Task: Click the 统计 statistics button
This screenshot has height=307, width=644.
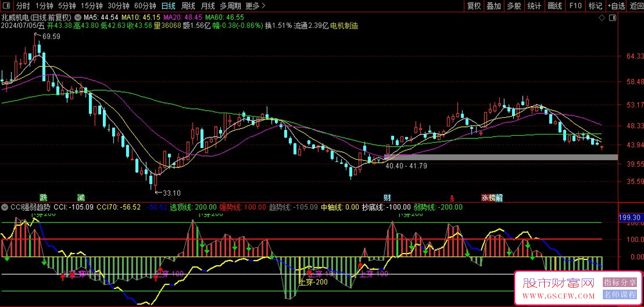Action: (x=534, y=6)
